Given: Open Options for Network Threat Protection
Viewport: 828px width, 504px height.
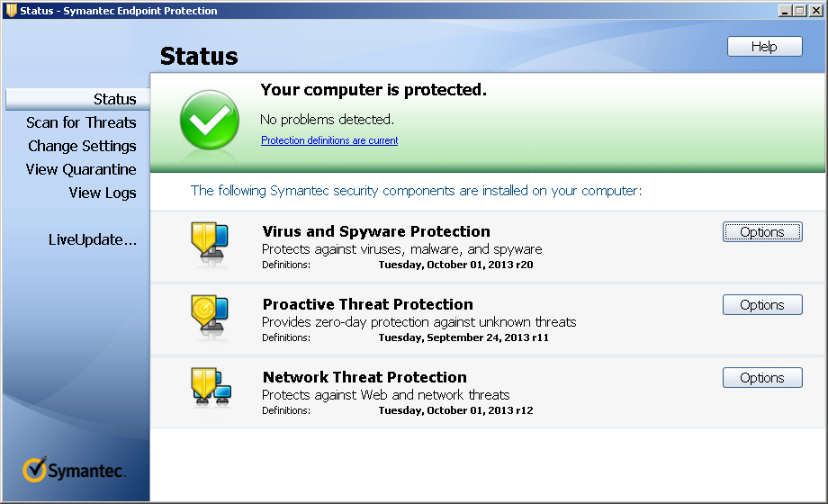Looking at the screenshot, I should (x=761, y=378).
